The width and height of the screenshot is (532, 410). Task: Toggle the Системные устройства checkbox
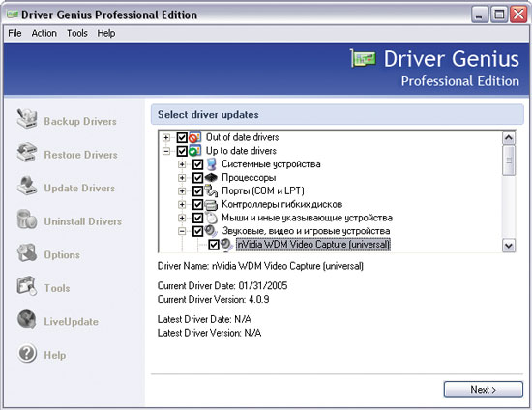tap(197, 164)
